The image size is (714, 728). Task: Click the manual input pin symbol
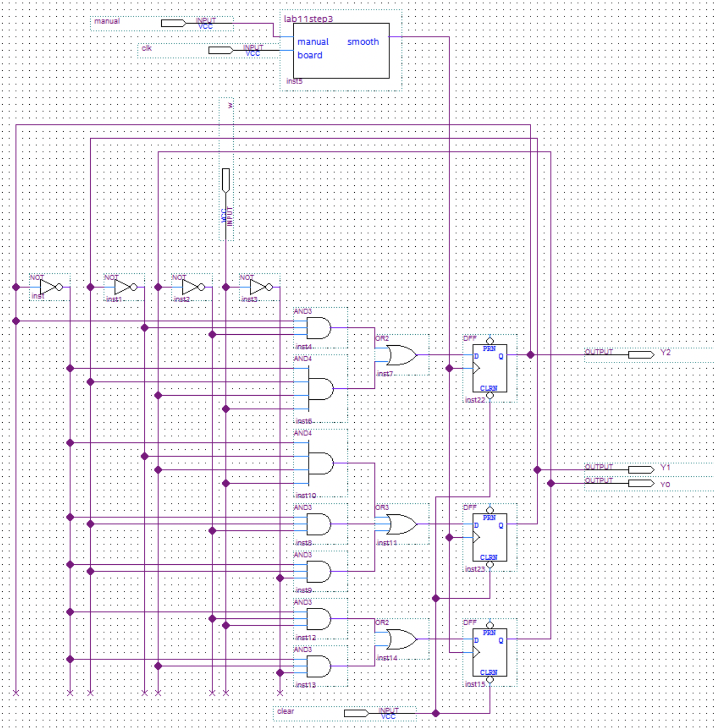[x=173, y=23]
